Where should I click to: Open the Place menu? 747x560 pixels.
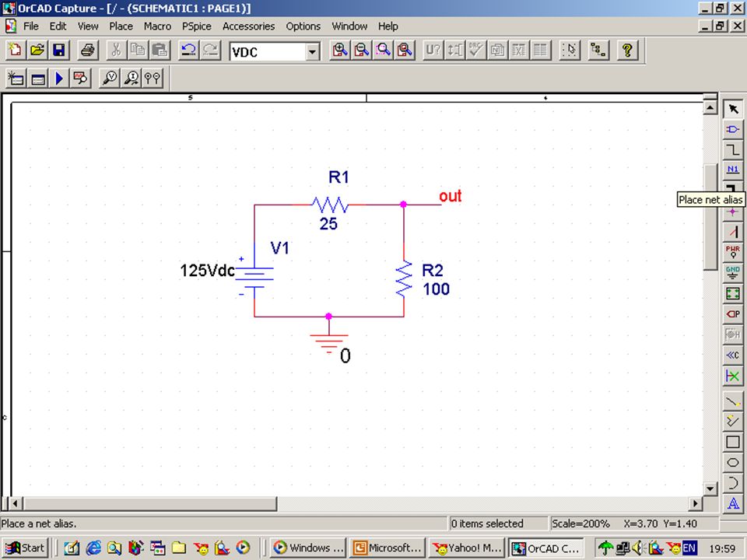(x=121, y=26)
